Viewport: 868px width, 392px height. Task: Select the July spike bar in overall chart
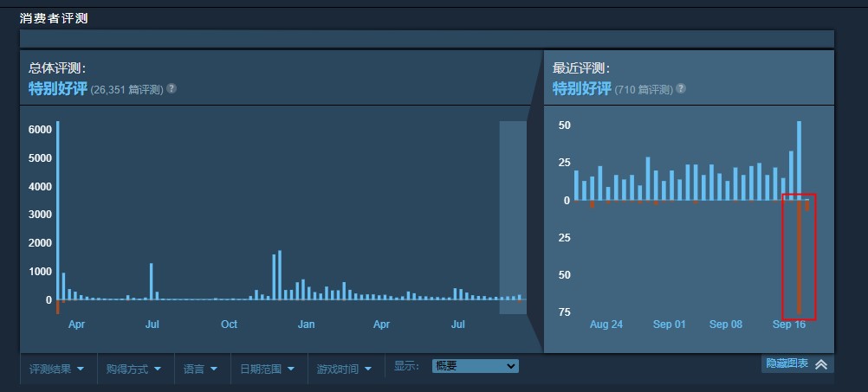coord(151,281)
